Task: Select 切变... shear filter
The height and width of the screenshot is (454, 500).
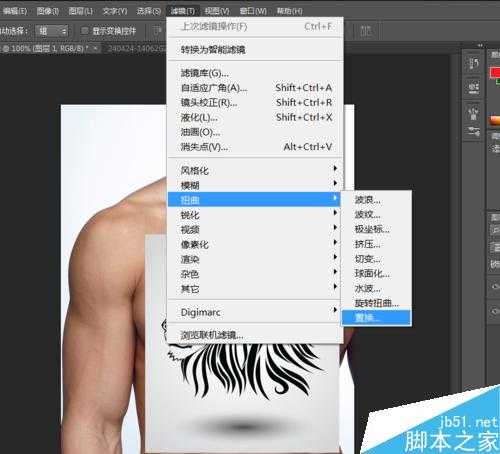Action: tap(377, 259)
